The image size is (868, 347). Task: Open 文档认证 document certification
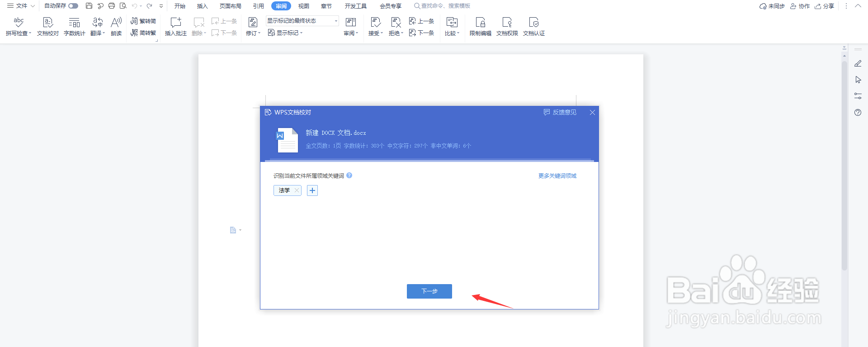click(x=534, y=27)
